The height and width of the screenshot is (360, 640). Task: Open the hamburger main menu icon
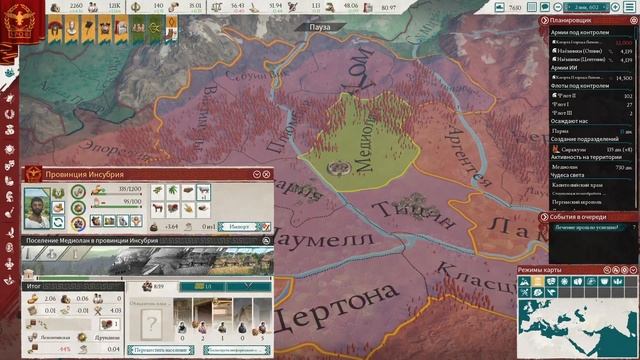coord(629,7)
